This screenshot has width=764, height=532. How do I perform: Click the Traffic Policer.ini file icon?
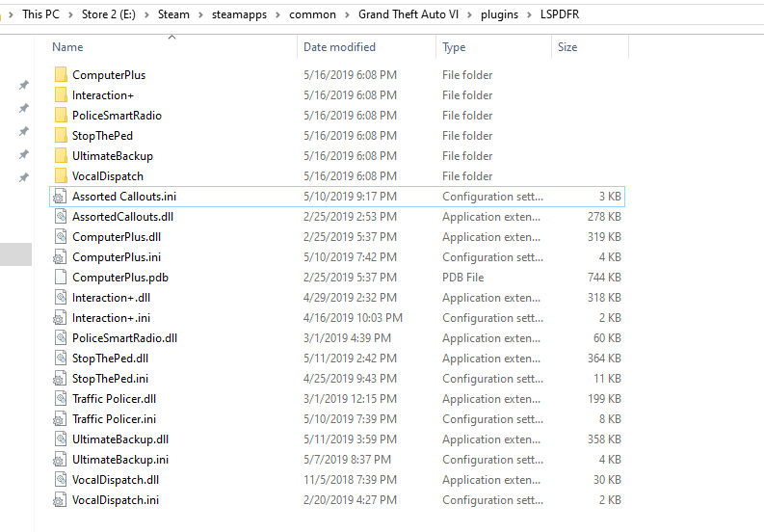pos(60,419)
